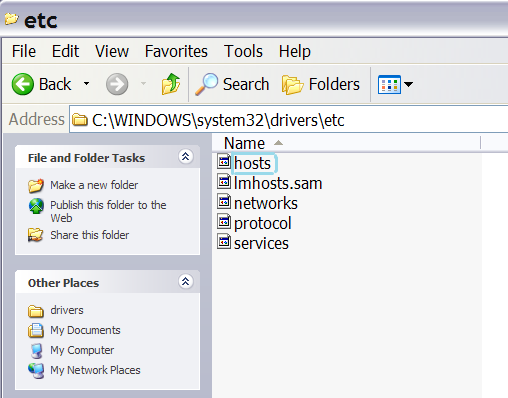Select the hosts file name
Image resolution: width=508 pixels, height=398 pixels.
(x=253, y=163)
